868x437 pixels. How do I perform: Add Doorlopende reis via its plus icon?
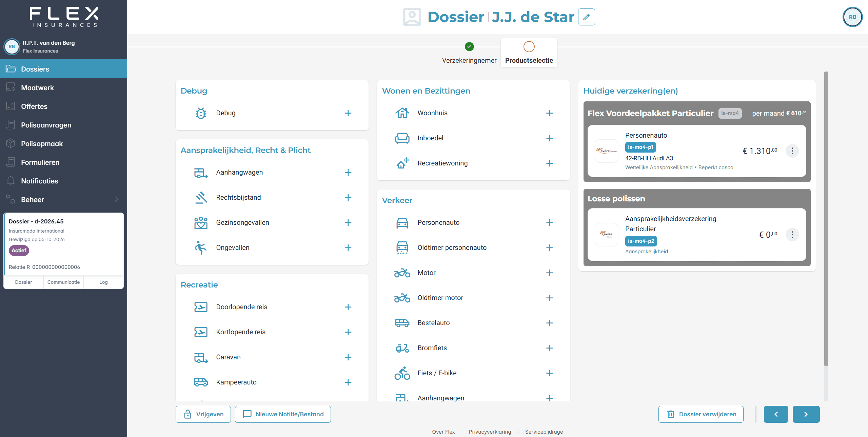tap(348, 307)
